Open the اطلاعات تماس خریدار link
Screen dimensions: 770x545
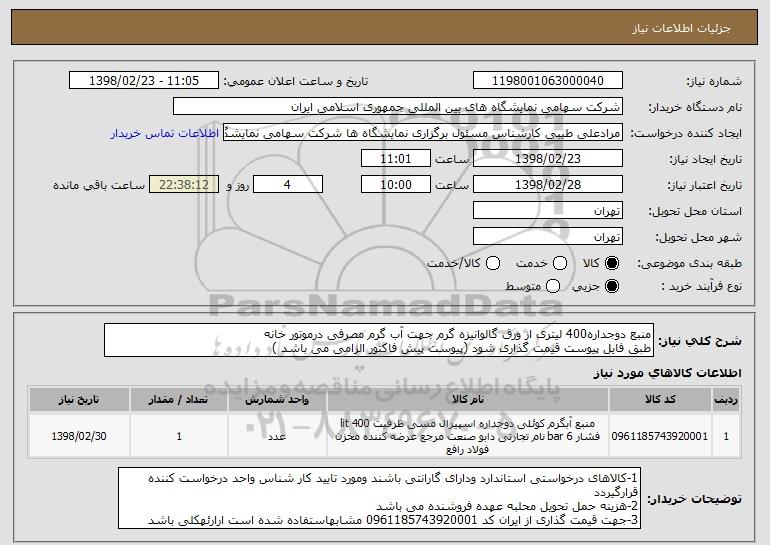(165, 133)
